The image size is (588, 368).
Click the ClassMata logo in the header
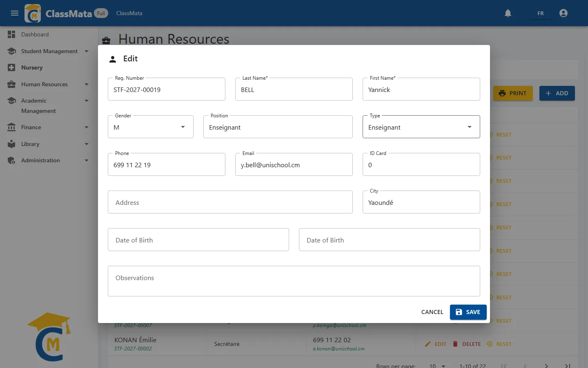(x=33, y=13)
